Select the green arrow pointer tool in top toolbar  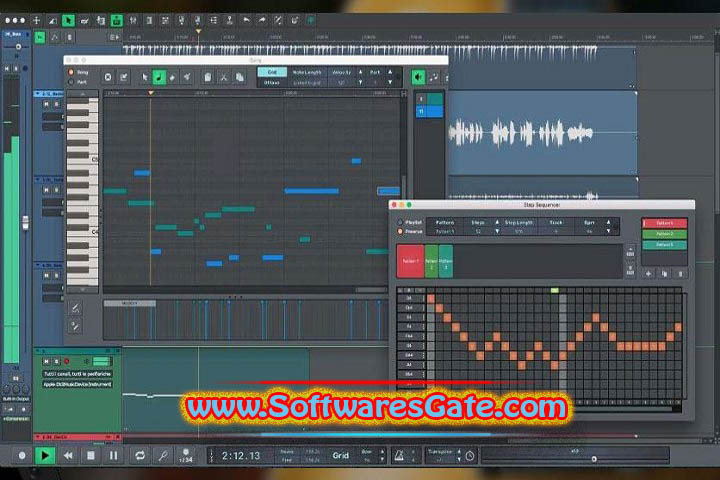coord(68,20)
